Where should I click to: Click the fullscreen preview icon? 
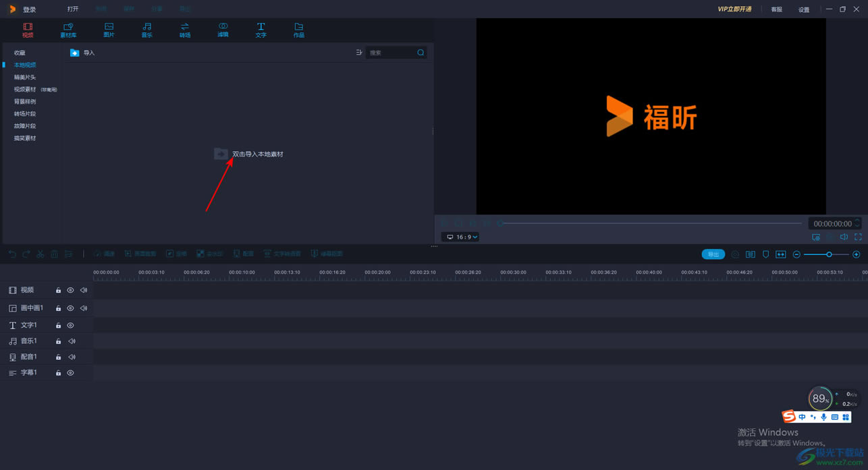click(x=858, y=237)
